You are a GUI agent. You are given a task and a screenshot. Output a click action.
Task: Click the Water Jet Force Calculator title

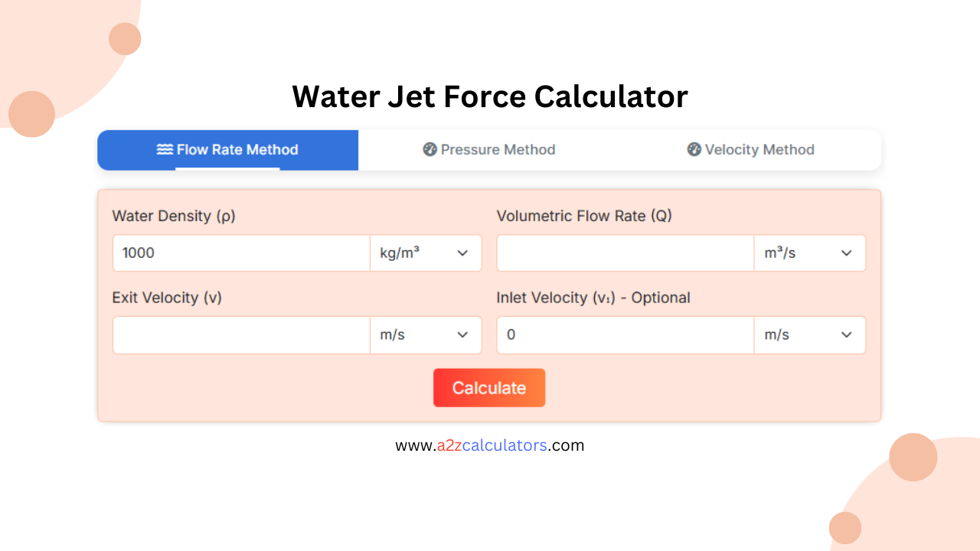(x=489, y=96)
